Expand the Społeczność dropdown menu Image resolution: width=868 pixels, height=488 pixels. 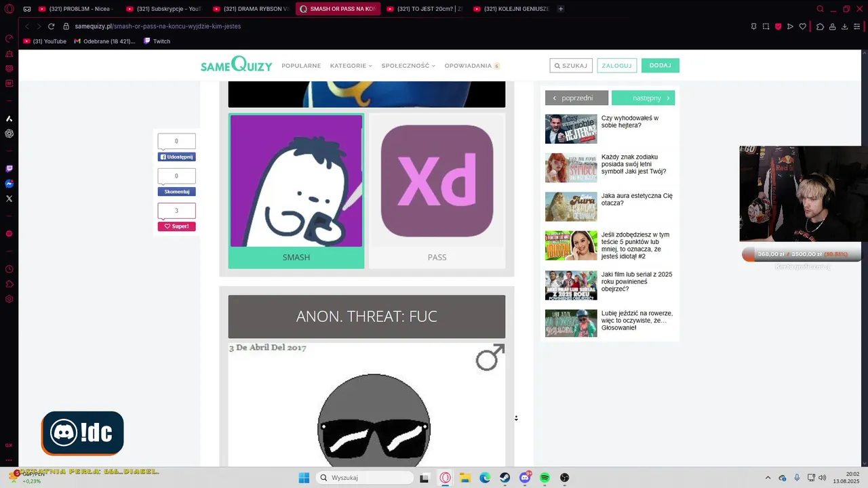pos(408,66)
